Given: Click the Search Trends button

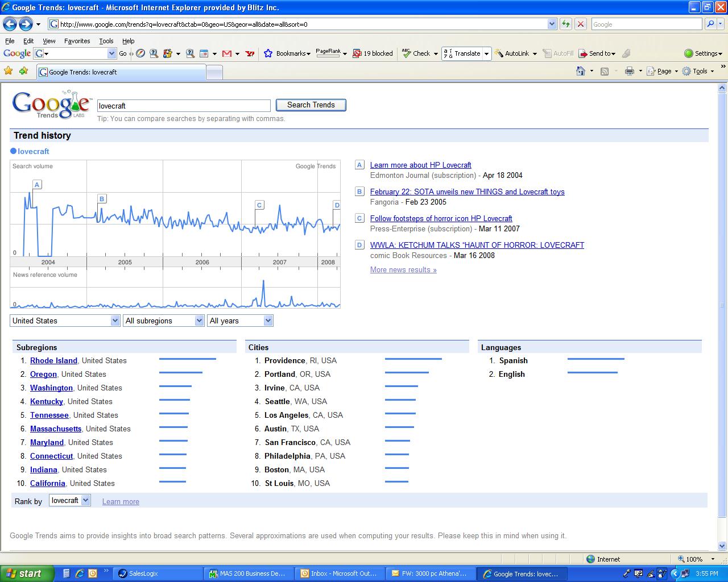Looking at the screenshot, I should 311,105.
